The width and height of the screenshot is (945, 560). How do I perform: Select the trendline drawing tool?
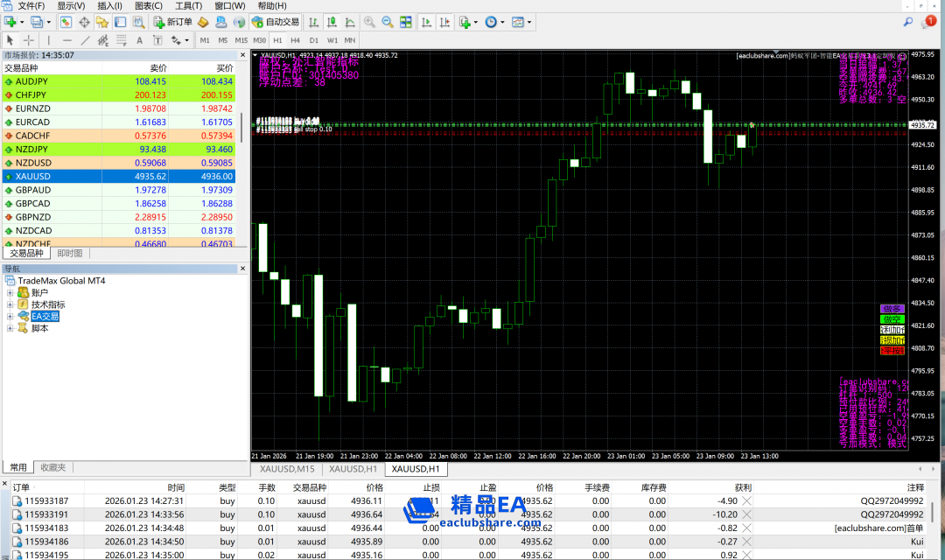pos(85,40)
